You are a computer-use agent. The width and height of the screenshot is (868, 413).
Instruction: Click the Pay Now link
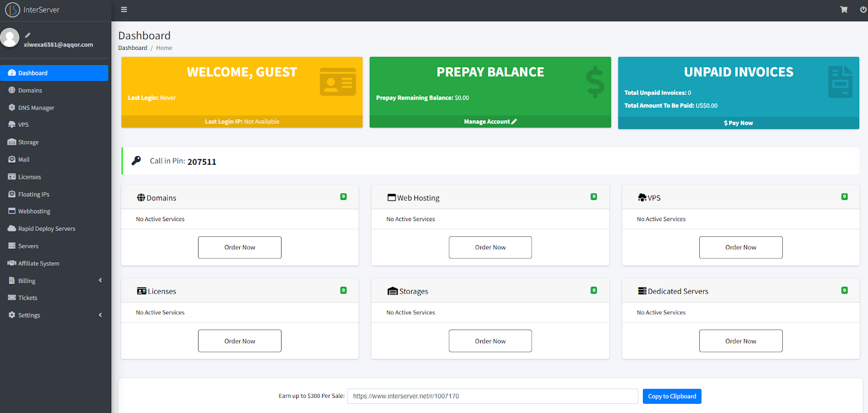click(x=738, y=123)
